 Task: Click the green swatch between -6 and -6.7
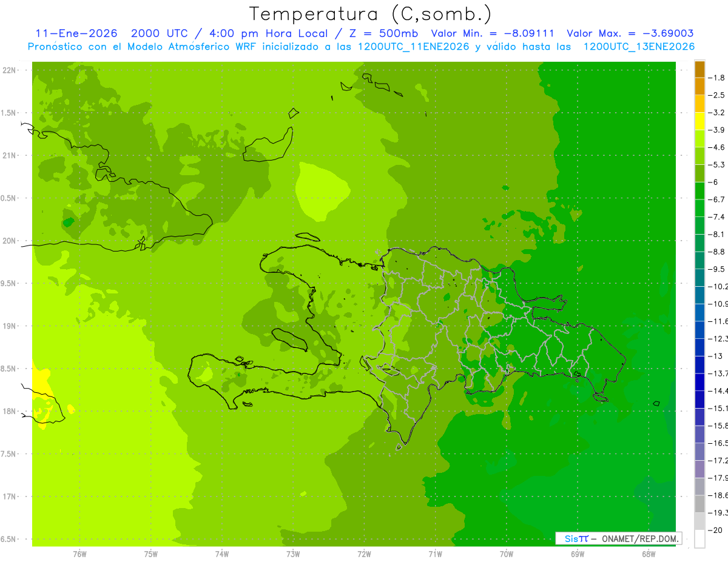tap(699, 191)
